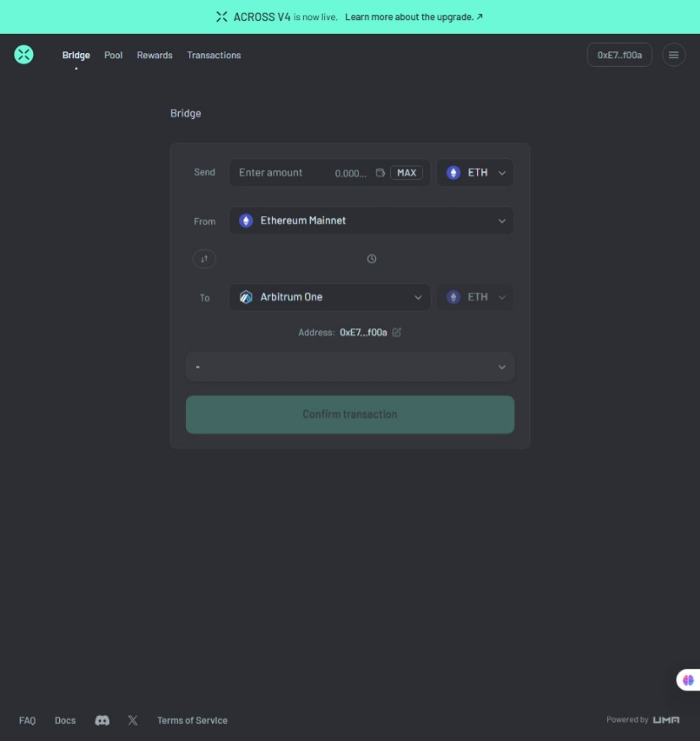Click the Ethereum icon in the From field
This screenshot has height=741, width=700.
click(x=246, y=220)
